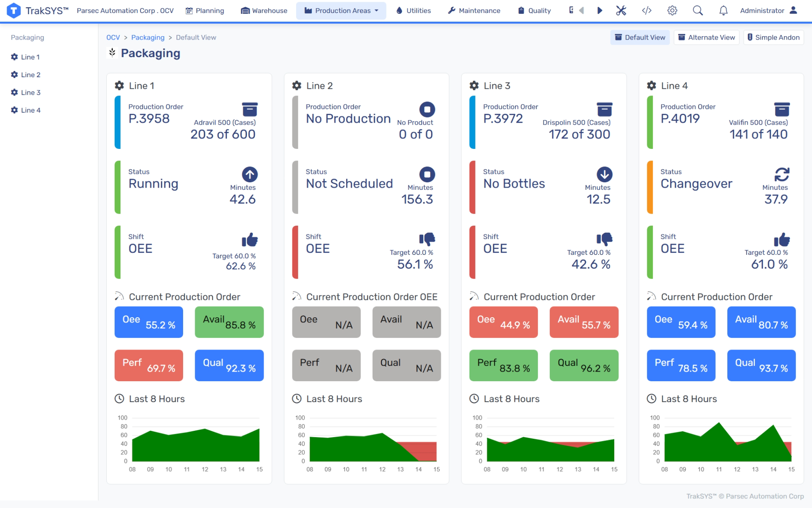812x508 pixels.
Task: Click the Line 1 production order box icon
Action: (x=249, y=109)
